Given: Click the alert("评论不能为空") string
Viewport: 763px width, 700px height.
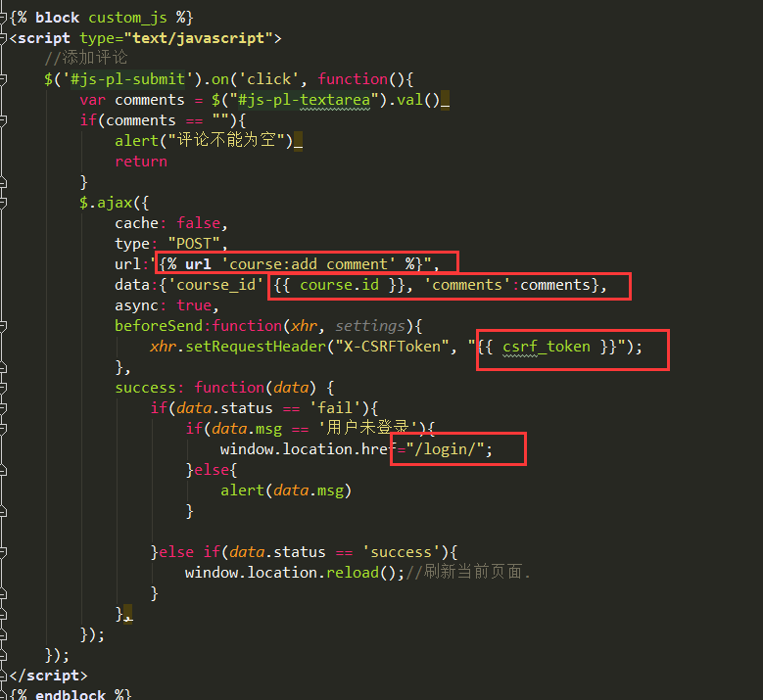Looking at the screenshot, I should coord(226,141).
